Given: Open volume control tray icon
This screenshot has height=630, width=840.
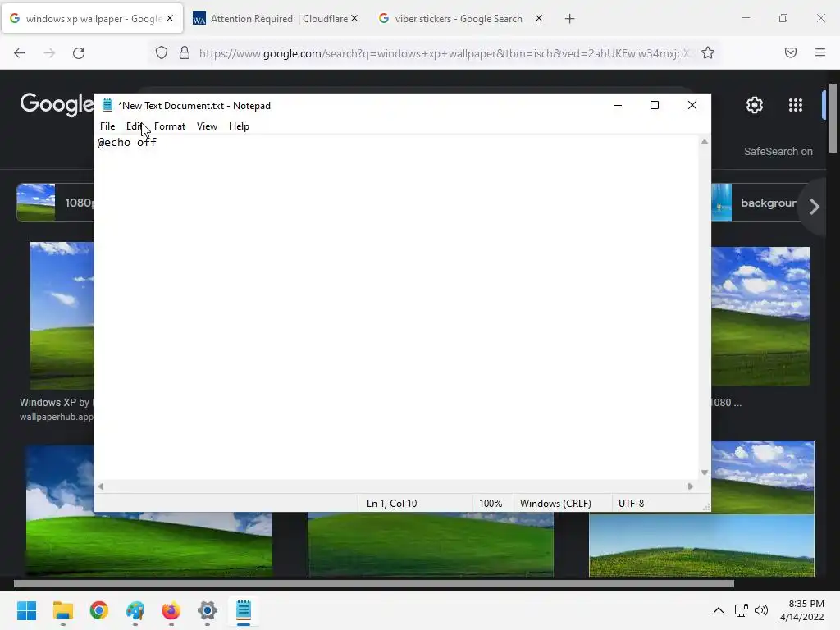Looking at the screenshot, I should (760, 610).
